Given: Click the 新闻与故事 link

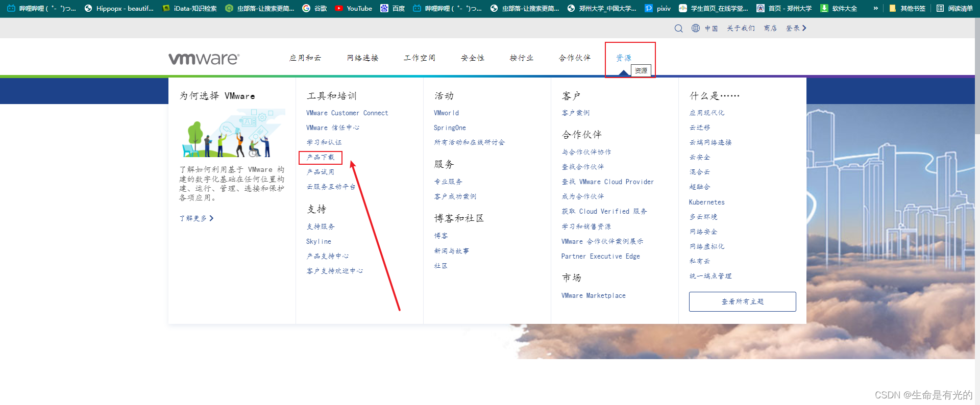Looking at the screenshot, I should 452,251.
